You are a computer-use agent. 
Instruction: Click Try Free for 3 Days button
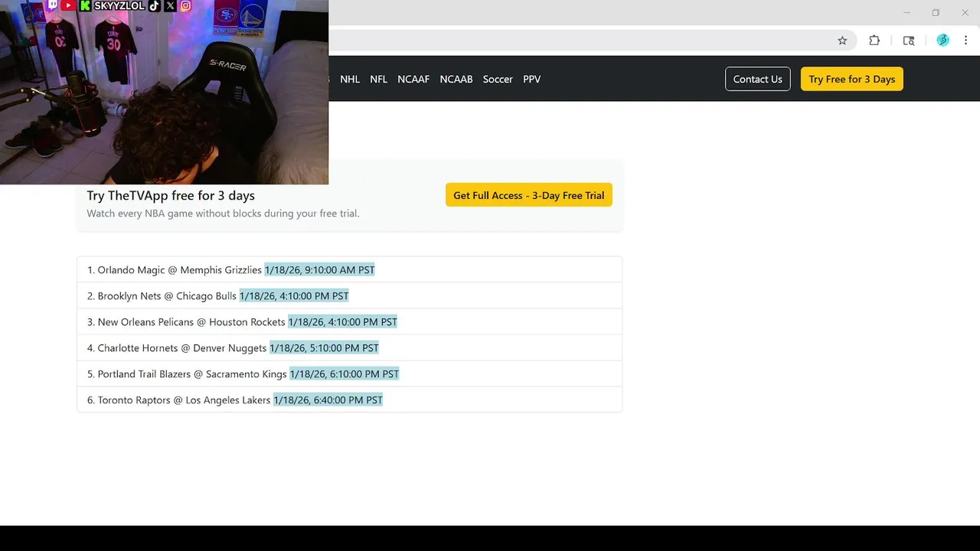(852, 79)
